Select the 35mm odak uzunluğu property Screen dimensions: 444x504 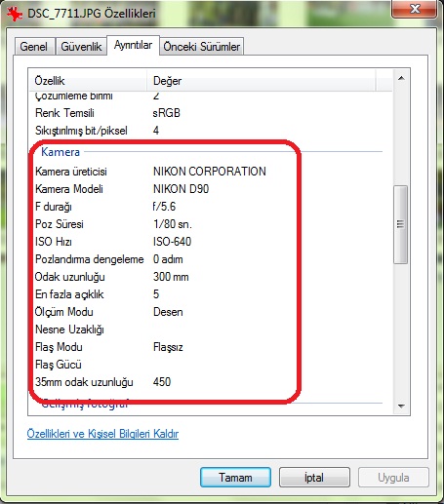click(x=84, y=382)
